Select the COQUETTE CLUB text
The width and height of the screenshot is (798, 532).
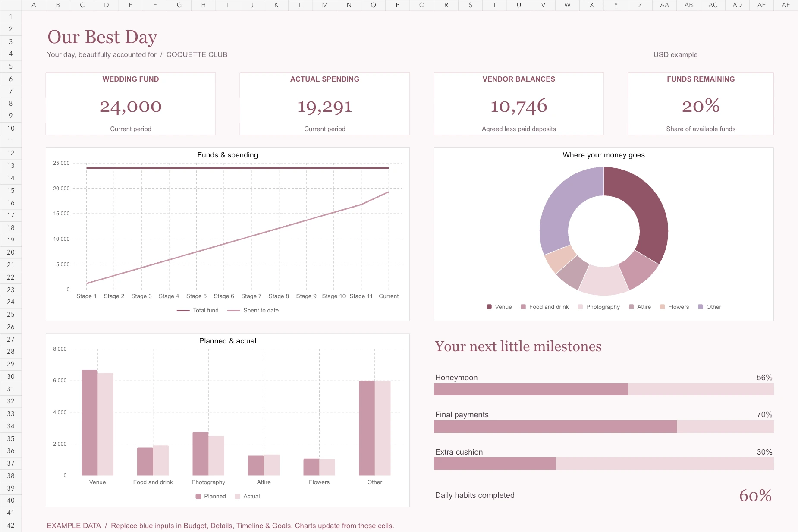197,54
